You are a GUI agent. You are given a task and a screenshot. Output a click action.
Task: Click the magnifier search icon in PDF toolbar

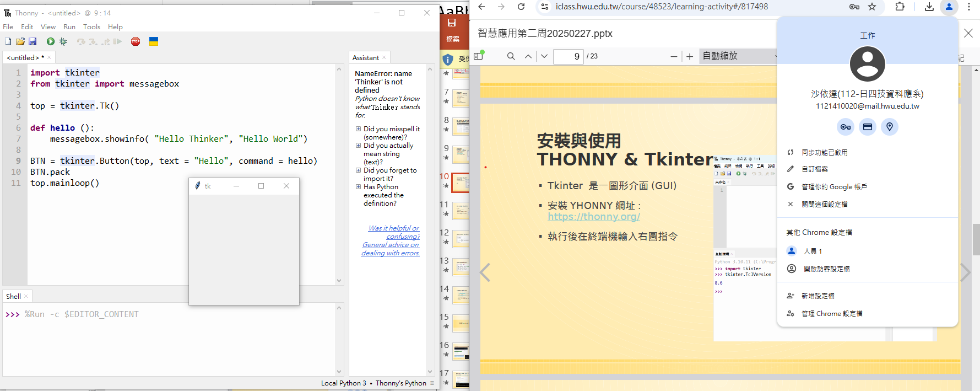(x=511, y=56)
